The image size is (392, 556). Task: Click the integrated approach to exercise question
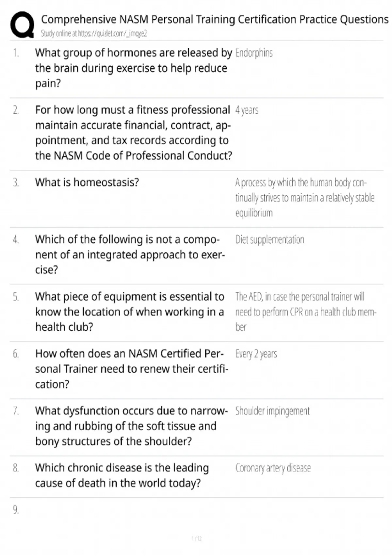[130, 254]
